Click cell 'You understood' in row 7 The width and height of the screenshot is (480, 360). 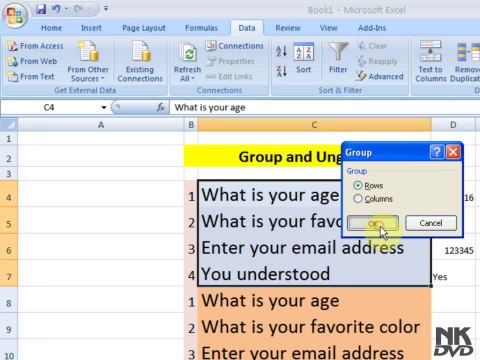click(314, 274)
